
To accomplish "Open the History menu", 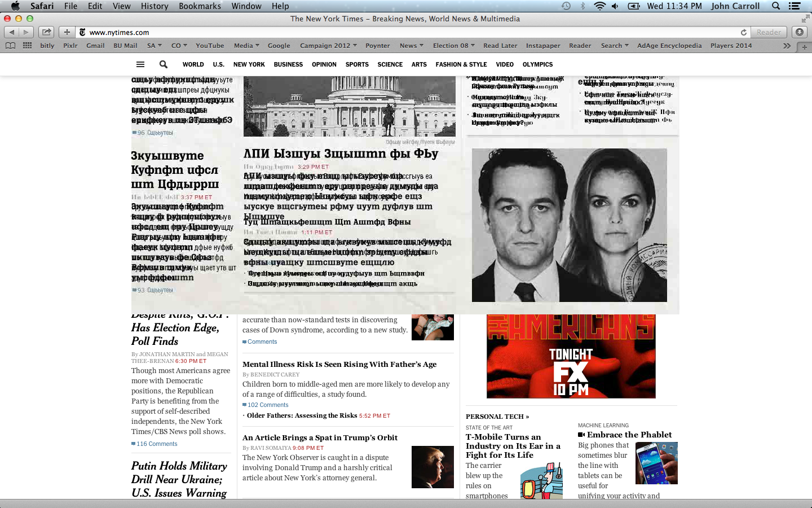I will coord(155,6).
